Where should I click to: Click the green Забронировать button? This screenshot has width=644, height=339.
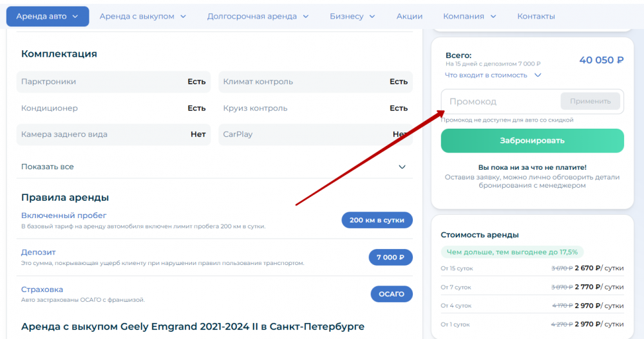click(x=532, y=141)
